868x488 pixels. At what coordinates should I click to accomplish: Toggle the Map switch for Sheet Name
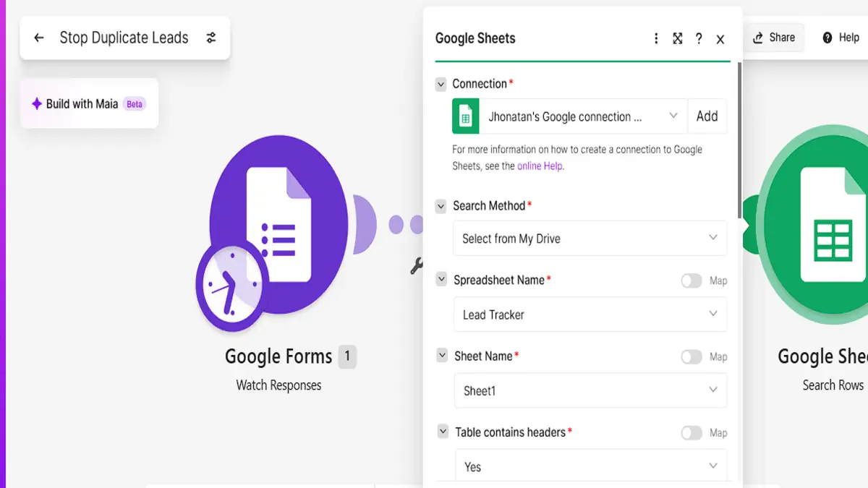point(692,356)
